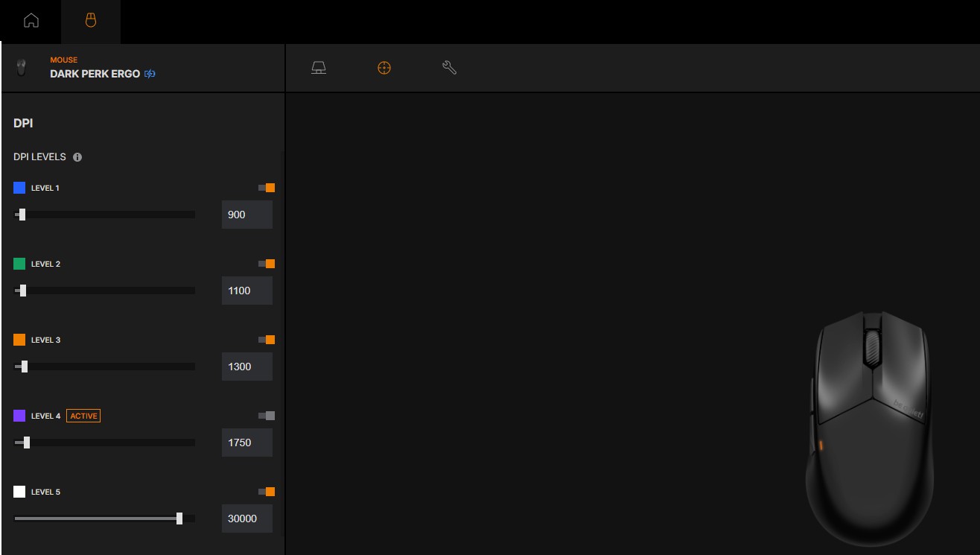This screenshot has width=980, height=555.
Task: Open the blue Level 1 color swatch
Action: [x=19, y=188]
